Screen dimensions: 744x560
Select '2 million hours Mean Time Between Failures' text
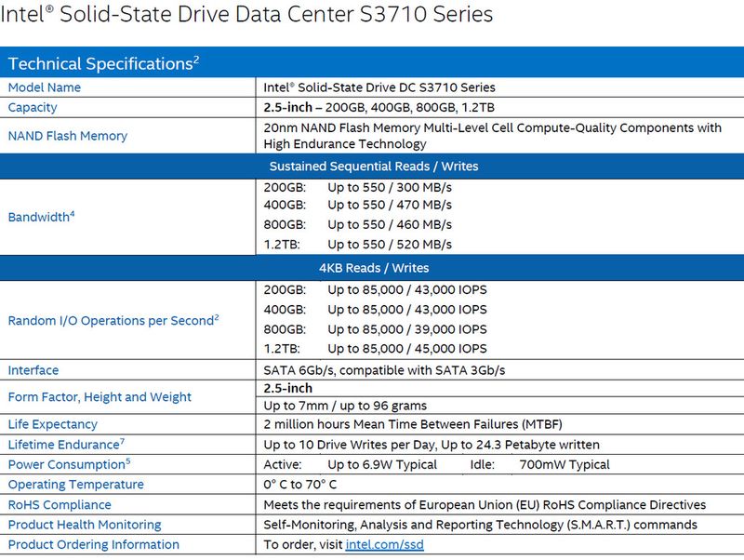click(391, 424)
